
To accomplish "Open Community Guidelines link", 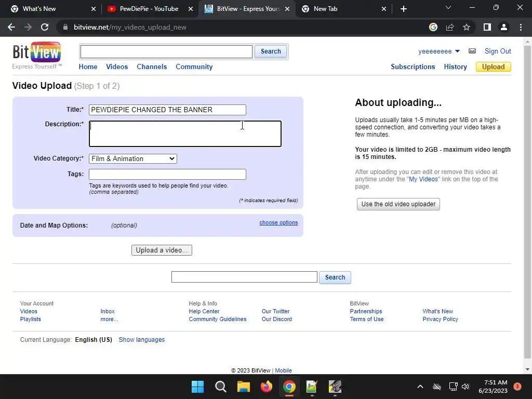I will coord(218,320).
